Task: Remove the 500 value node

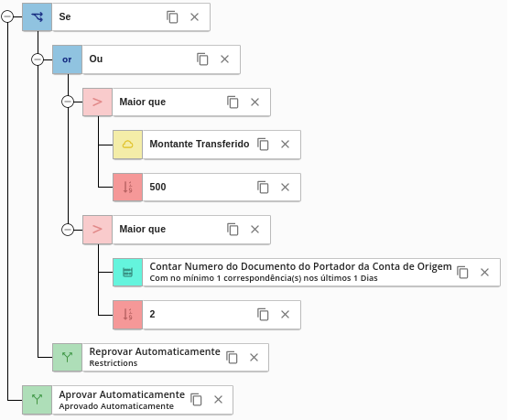Action: pos(285,188)
